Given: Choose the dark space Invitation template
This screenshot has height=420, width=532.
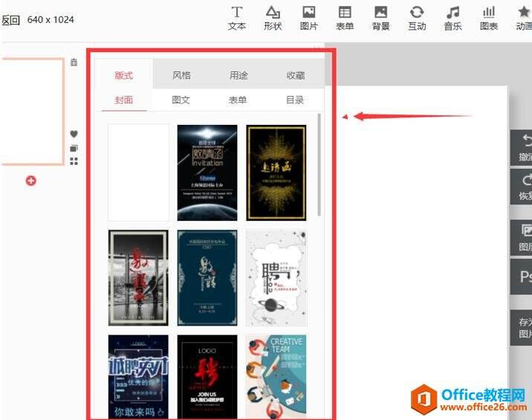Looking at the screenshot, I should tap(207, 172).
